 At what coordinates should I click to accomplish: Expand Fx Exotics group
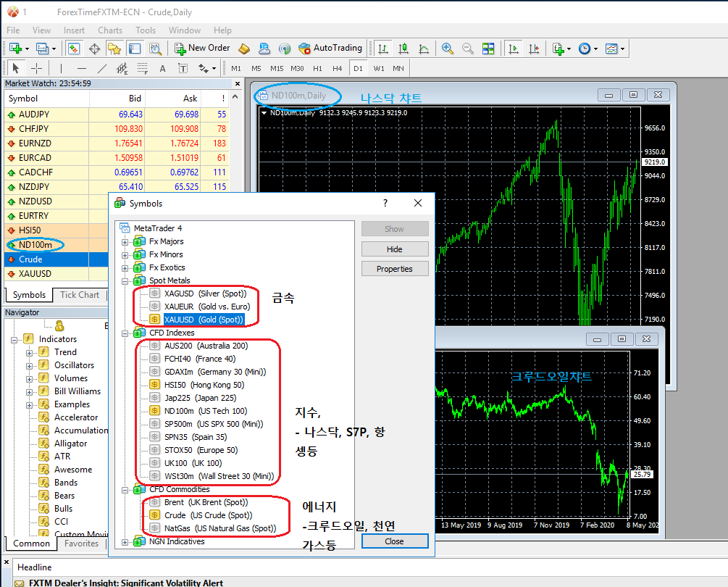(125, 268)
